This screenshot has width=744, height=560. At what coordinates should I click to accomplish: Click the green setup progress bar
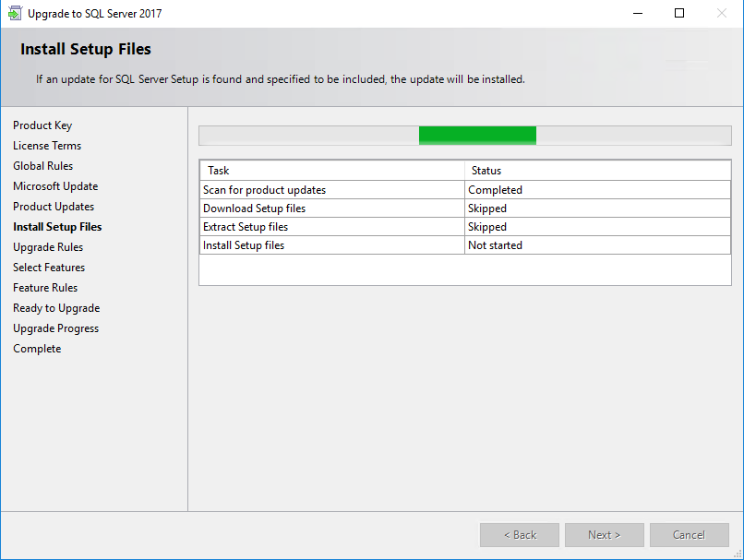[477, 136]
